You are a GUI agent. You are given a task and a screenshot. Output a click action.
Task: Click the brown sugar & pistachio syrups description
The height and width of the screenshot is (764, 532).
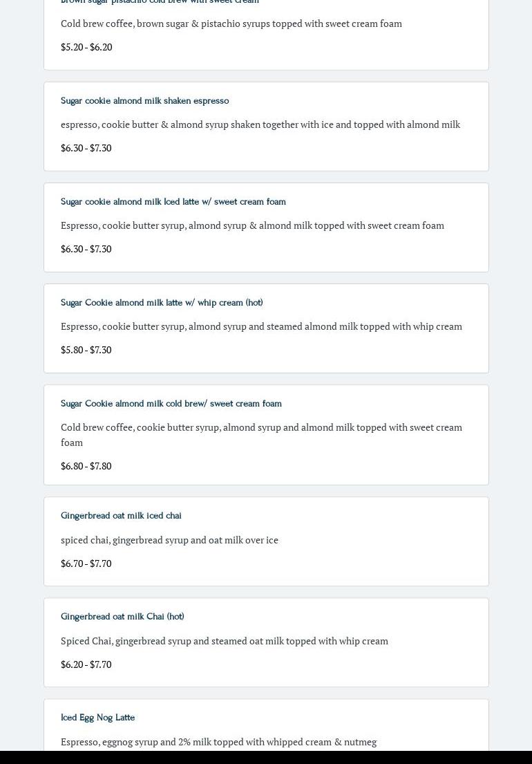(231, 24)
